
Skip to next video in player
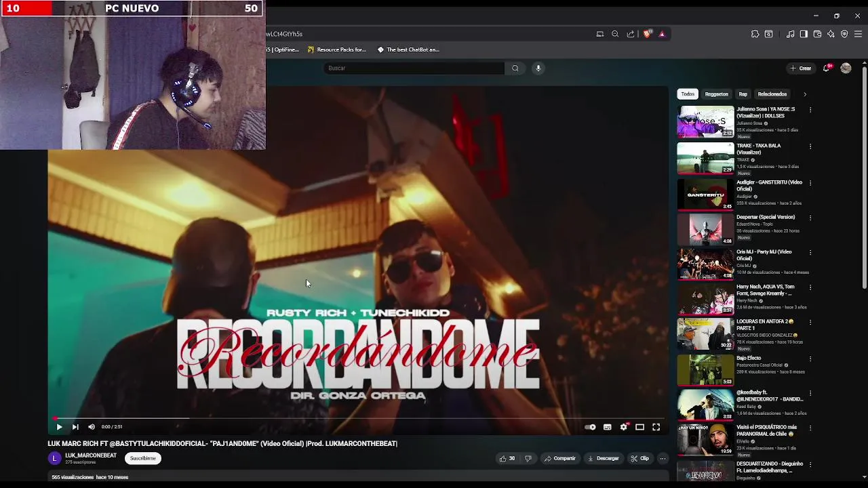coord(75,427)
